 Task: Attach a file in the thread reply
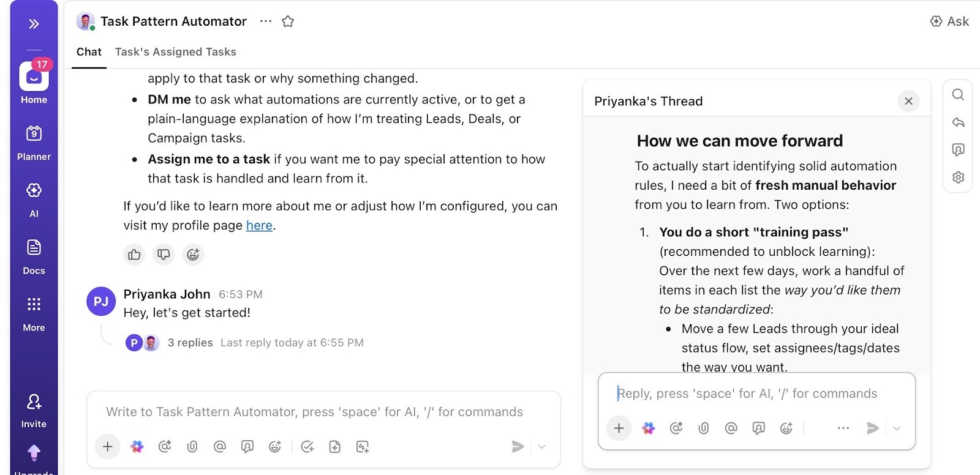pyautogui.click(x=704, y=428)
